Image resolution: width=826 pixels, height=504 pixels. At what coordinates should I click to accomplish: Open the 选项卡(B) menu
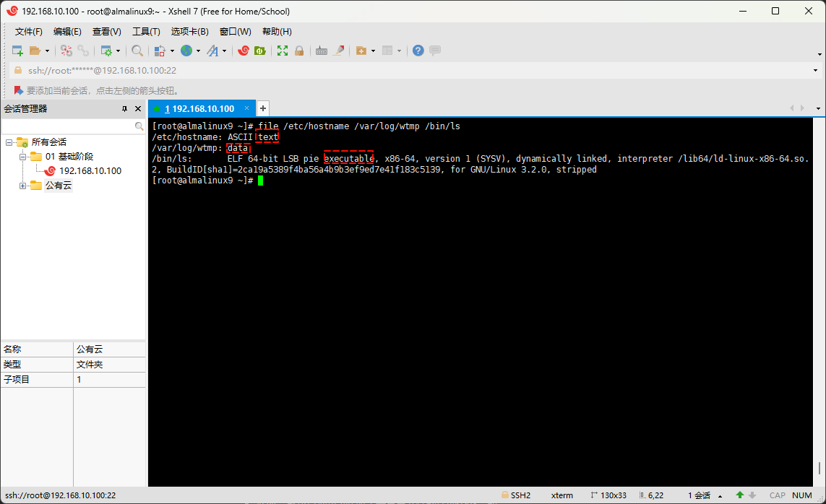coord(189,32)
